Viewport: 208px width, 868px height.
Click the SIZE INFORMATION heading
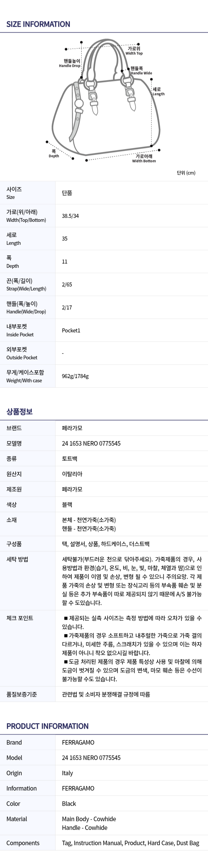tap(38, 24)
